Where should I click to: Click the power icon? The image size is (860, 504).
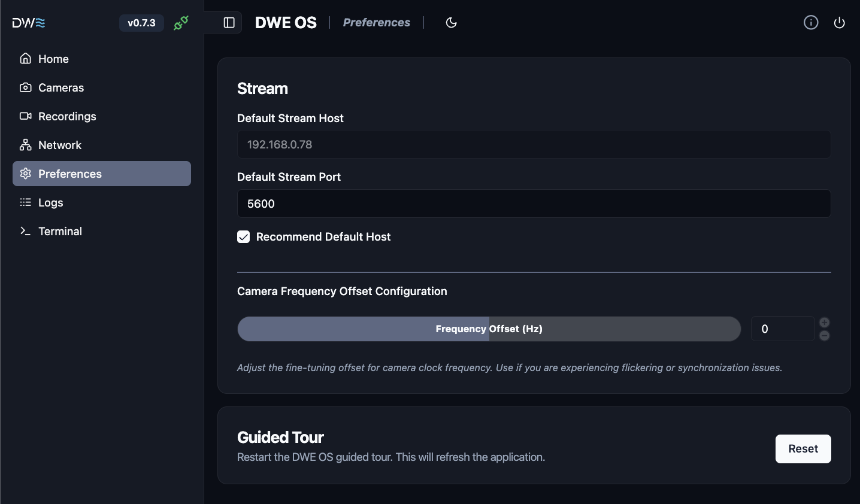[840, 23]
